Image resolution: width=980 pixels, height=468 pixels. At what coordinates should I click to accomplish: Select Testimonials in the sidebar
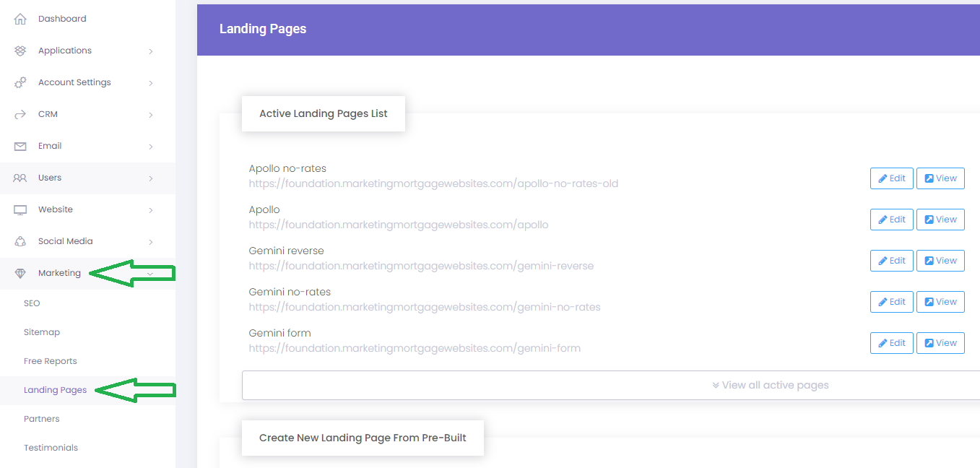[x=51, y=448]
